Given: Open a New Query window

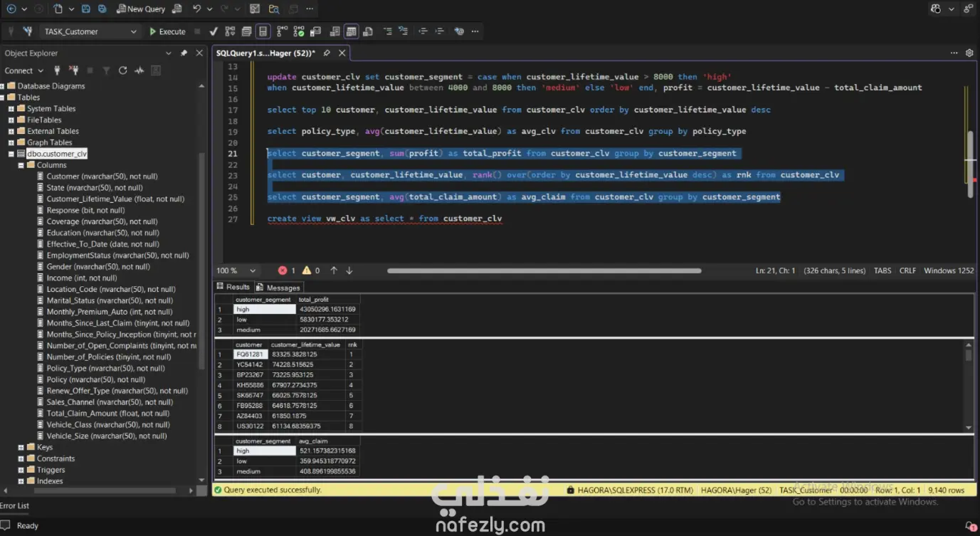Looking at the screenshot, I should [x=141, y=9].
